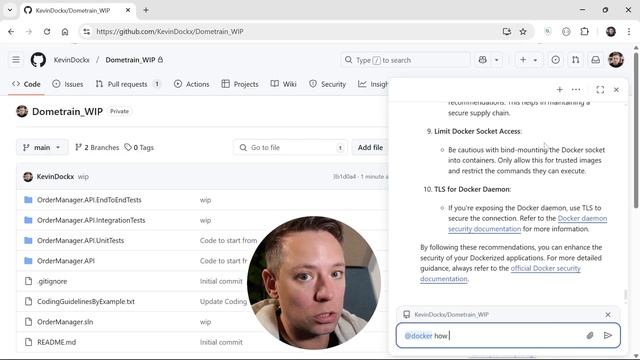Click the GitHub Octocat logo
Viewport: 640px width, 360px height.
point(38,60)
